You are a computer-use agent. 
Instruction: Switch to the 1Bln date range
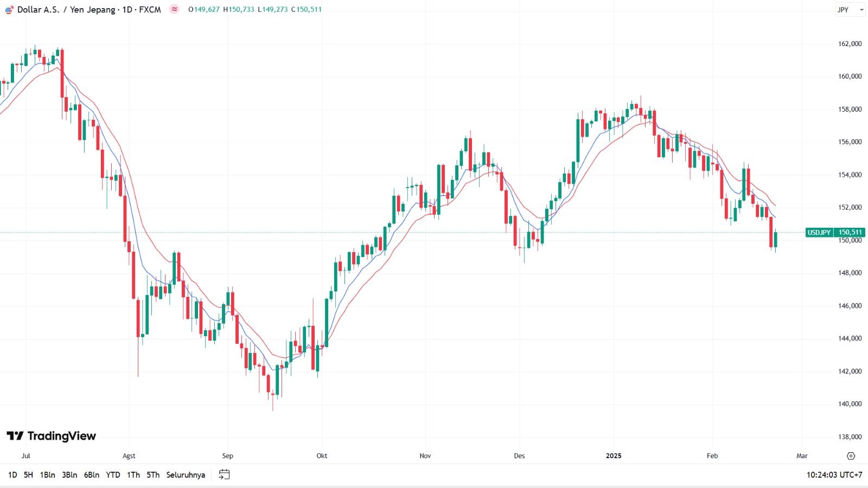[x=47, y=475]
